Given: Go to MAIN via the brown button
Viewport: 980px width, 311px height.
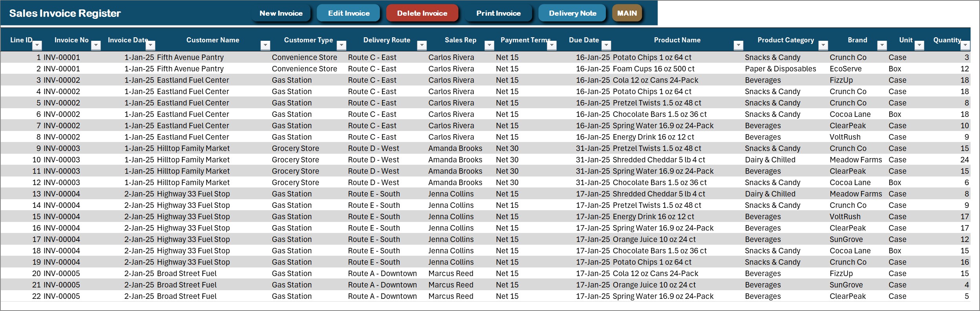Looking at the screenshot, I should [627, 13].
